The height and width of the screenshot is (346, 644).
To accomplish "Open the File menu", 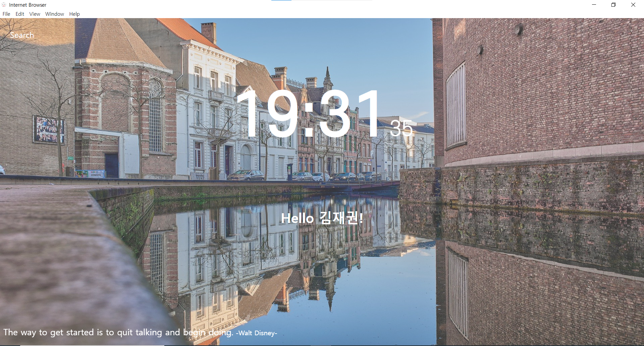I will coord(6,14).
